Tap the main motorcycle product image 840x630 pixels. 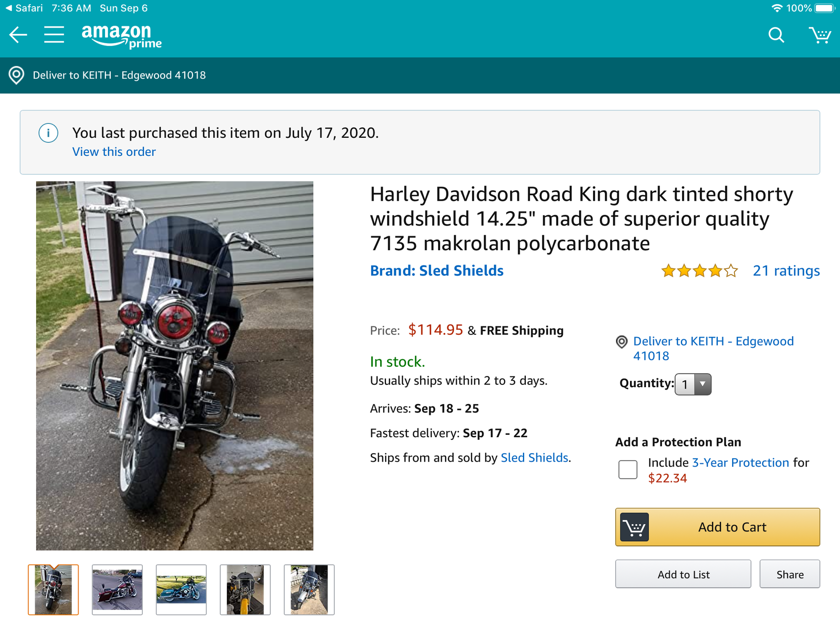coord(175,365)
